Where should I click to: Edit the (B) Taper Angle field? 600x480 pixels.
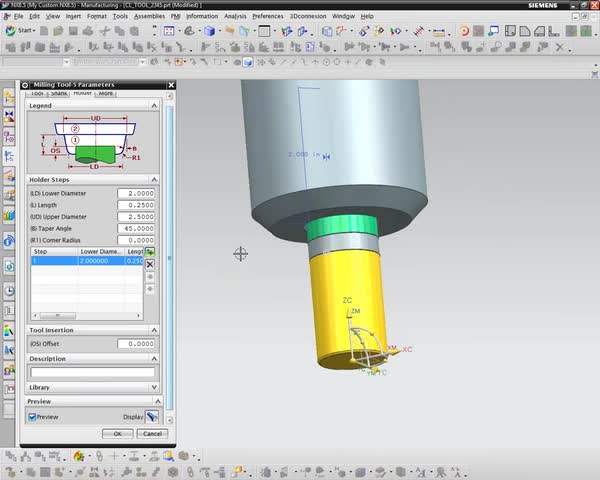(136, 229)
